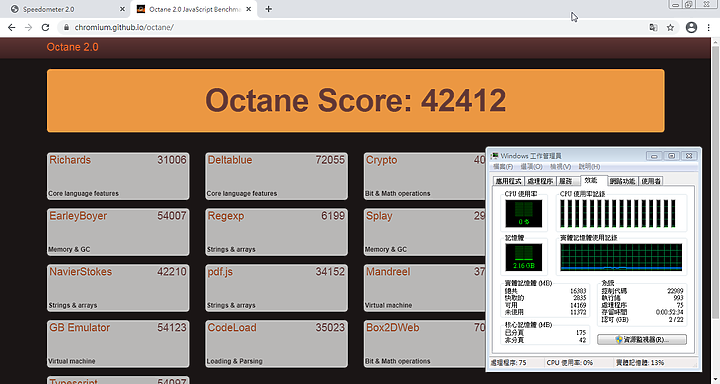Open the 檢視(V) menu in Task Manager
This screenshot has width=720, height=384.
[560, 167]
